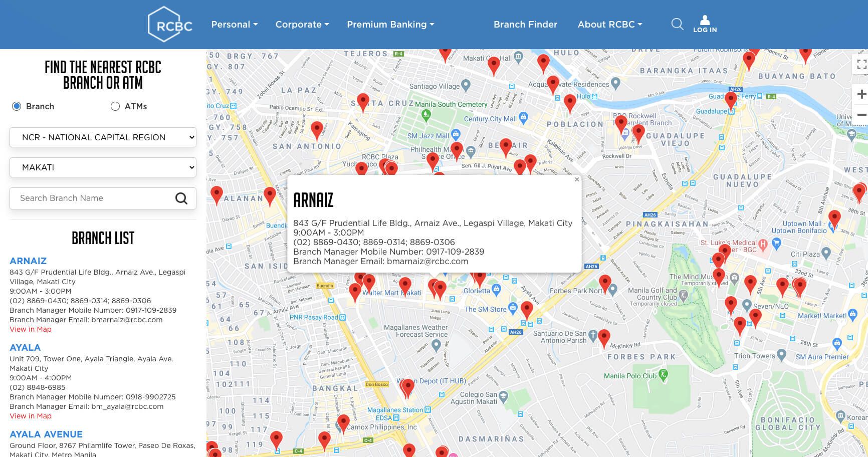868x457 pixels.
Task: Click the Santiago Village location marker
Action: pos(466,86)
